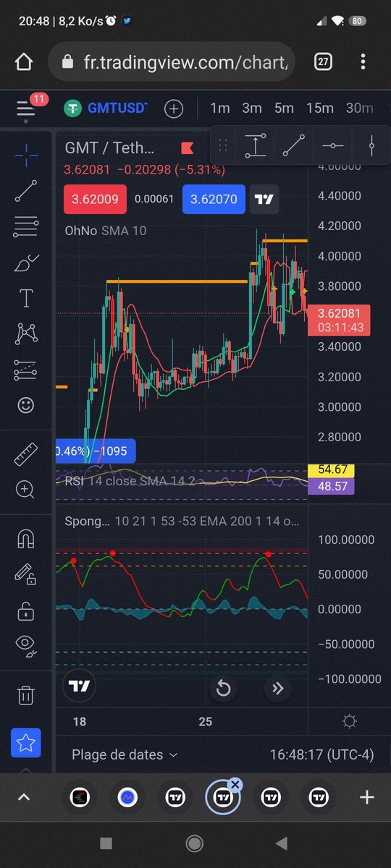The width and height of the screenshot is (391, 868).
Task: Open chart settings gear on price axis
Action: (350, 721)
